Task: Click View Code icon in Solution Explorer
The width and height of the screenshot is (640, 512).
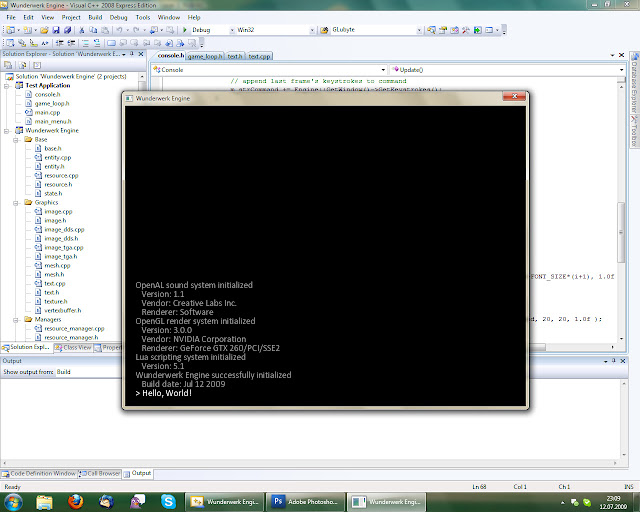Action: click(37, 65)
